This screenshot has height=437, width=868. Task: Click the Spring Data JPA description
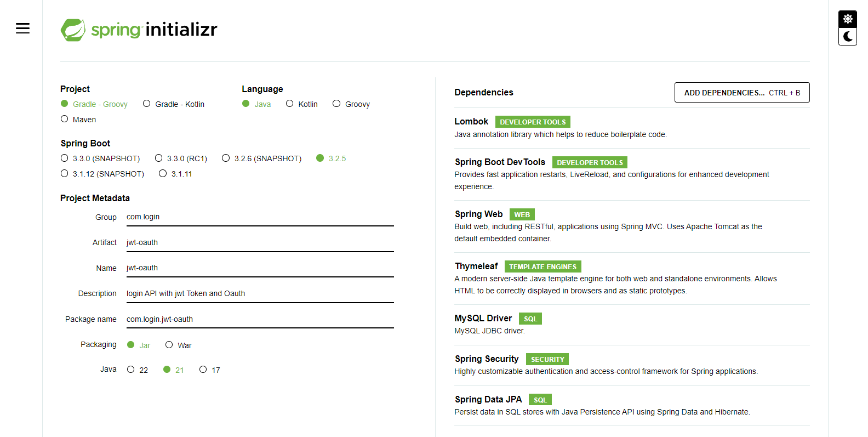[x=602, y=412]
